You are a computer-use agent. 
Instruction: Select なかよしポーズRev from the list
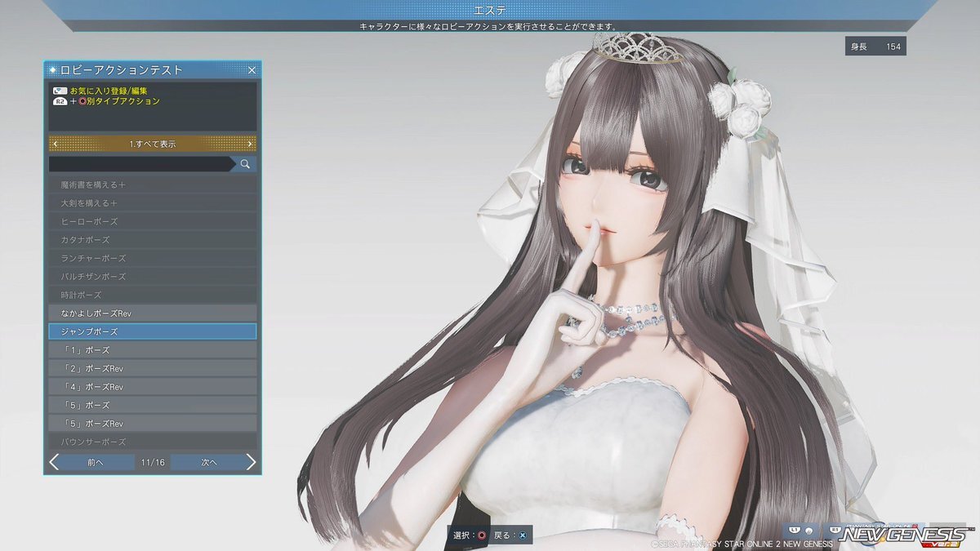tap(153, 313)
